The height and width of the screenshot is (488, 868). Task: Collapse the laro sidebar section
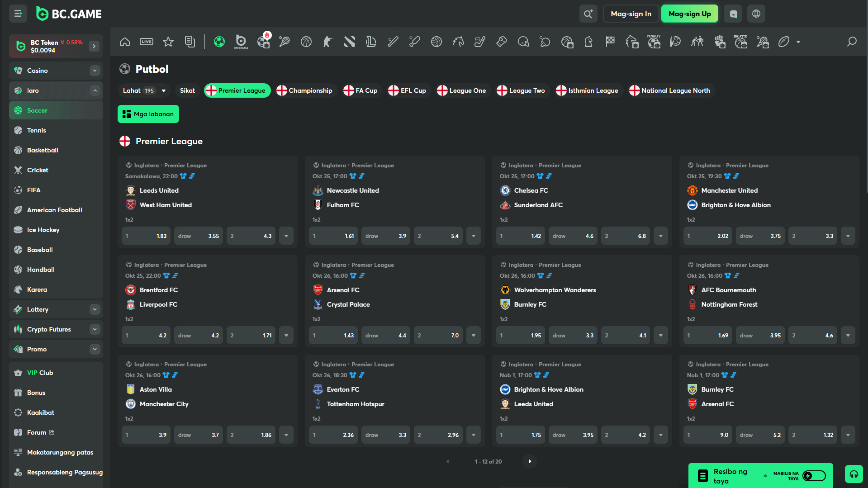pyautogui.click(x=95, y=90)
